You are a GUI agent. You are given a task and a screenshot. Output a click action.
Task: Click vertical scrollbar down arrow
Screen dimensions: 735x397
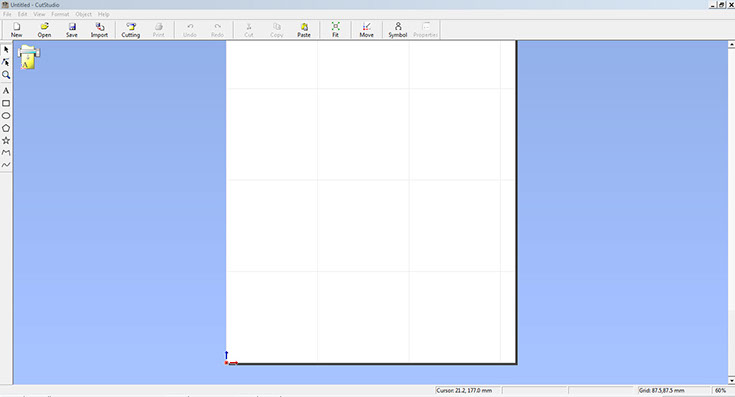[x=731, y=380]
